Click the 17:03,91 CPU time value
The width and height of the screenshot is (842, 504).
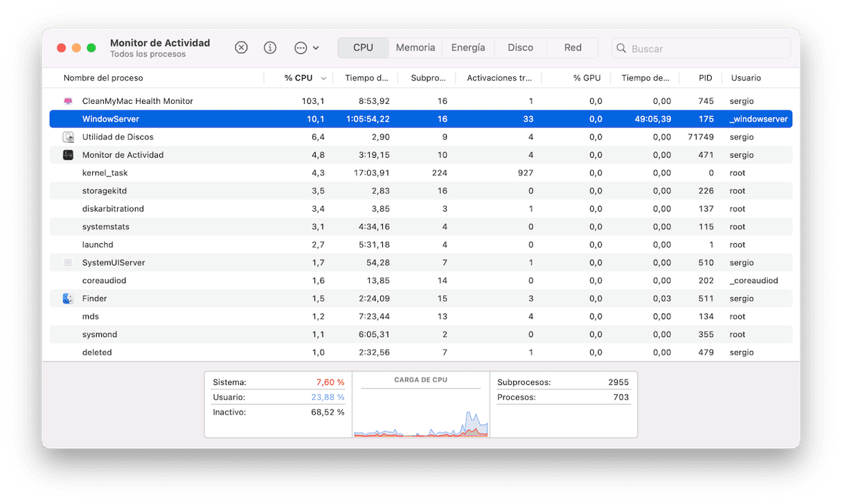[372, 173]
